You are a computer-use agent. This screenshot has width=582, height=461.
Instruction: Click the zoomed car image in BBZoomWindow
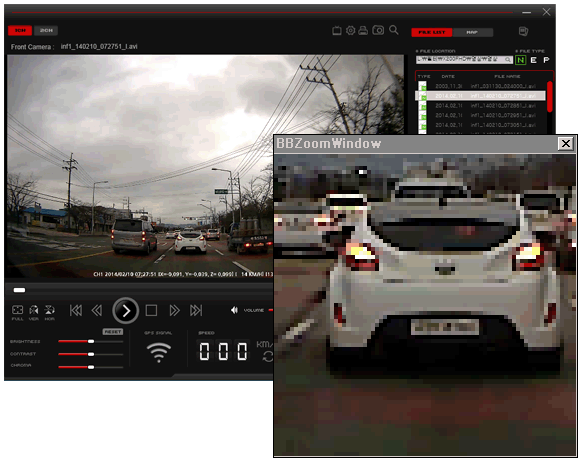(425, 305)
